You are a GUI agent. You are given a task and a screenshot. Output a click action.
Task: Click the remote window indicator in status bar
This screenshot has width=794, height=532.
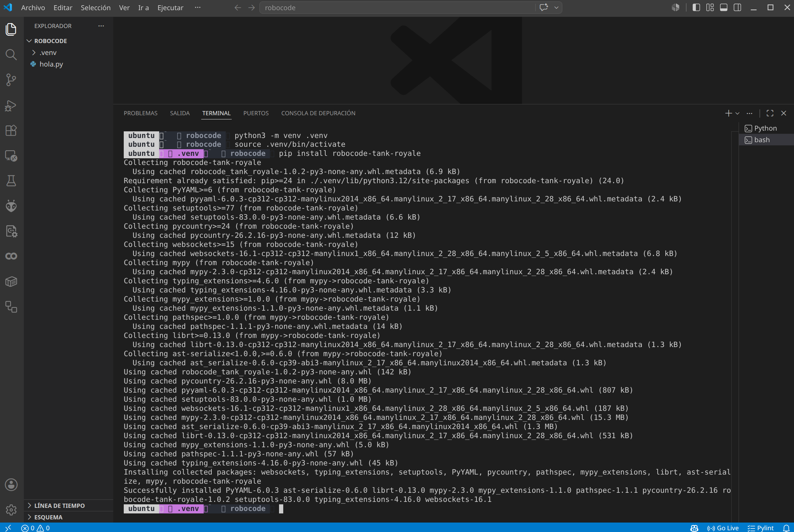point(8,528)
